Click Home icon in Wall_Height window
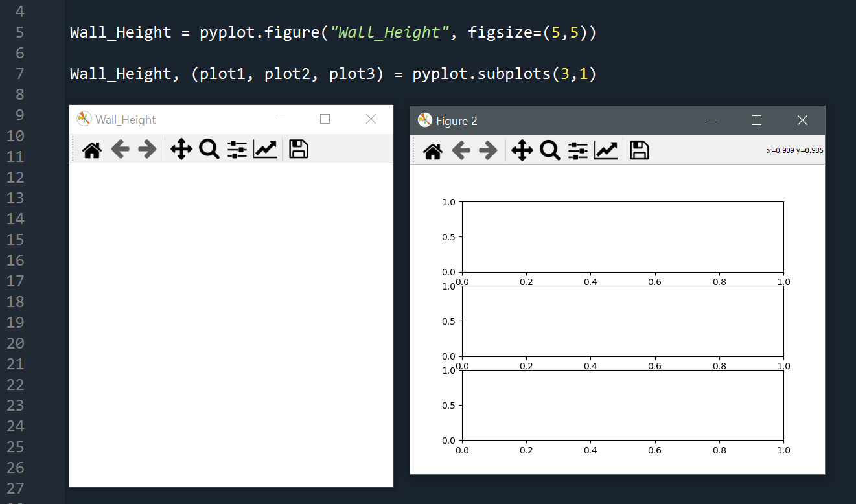Viewport: 856px width, 504px height. [x=92, y=150]
